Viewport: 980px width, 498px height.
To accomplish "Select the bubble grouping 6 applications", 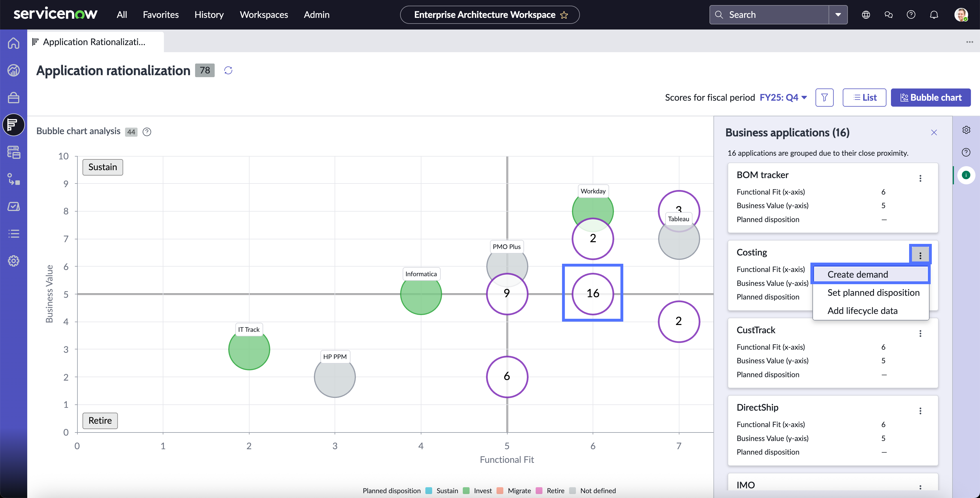I will (x=507, y=376).
